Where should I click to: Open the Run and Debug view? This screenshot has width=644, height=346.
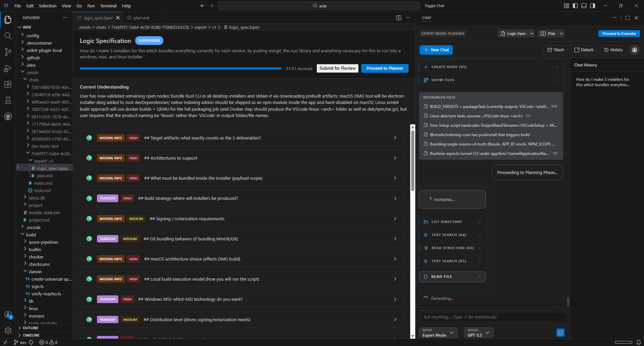point(8,68)
